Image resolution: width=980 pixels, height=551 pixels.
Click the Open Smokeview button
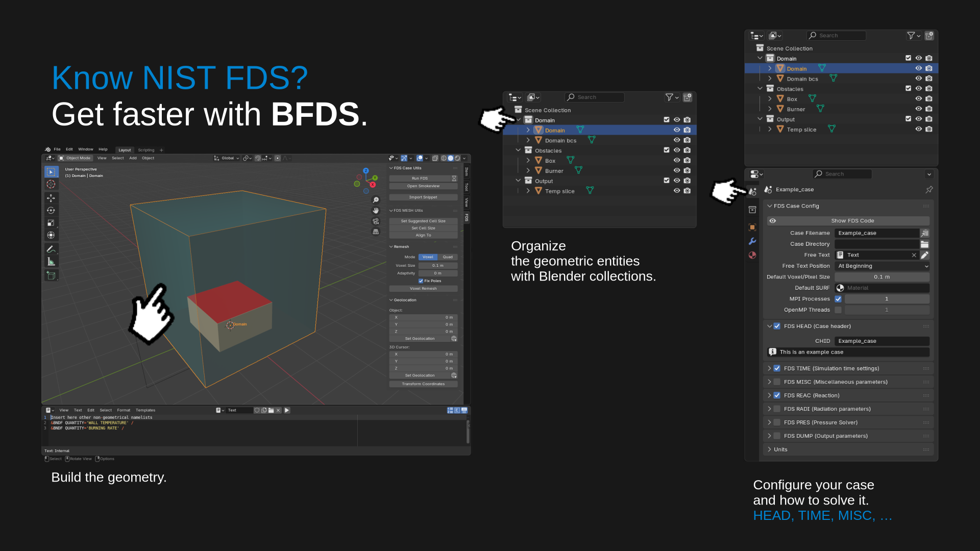pyautogui.click(x=423, y=186)
